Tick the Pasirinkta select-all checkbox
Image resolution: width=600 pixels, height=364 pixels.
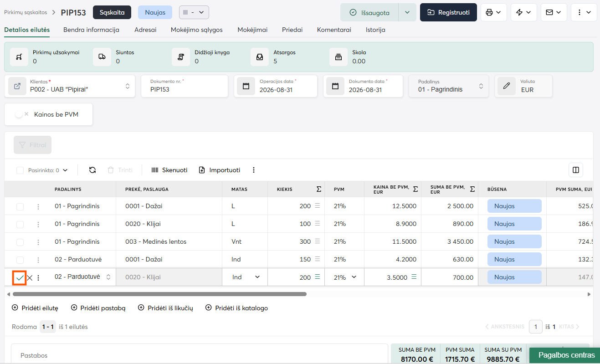pos(20,170)
